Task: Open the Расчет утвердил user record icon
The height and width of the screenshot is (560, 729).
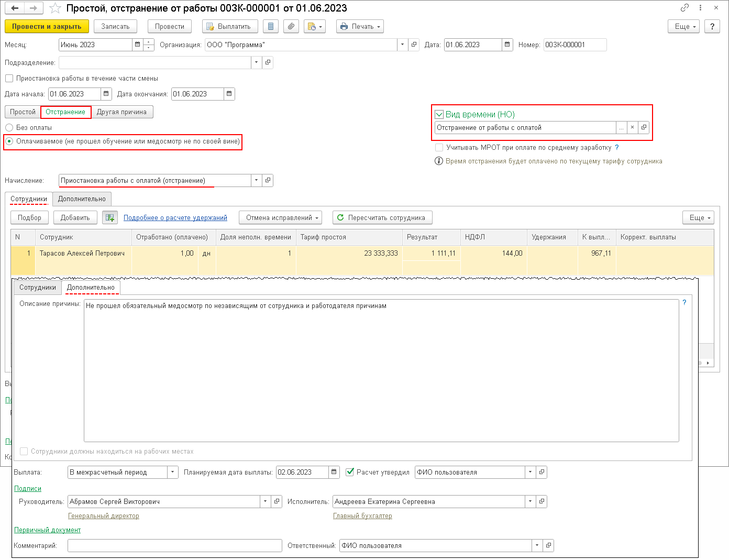Action: (542, 472)
